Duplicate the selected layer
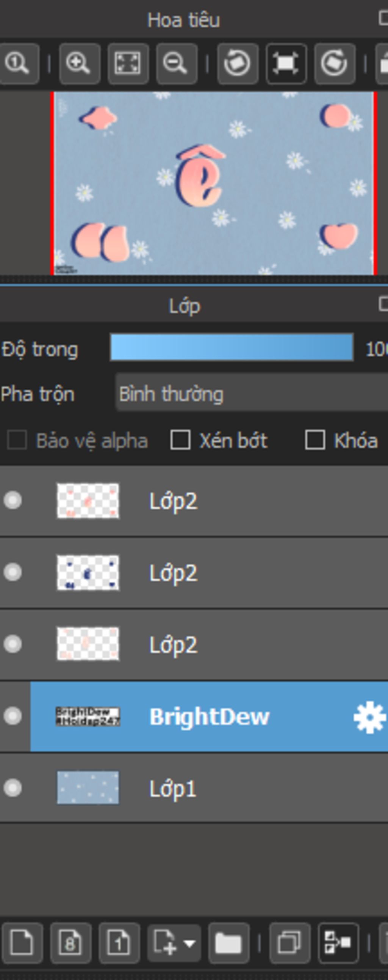Screen dimensions: 388x980 tap(289, 943)
